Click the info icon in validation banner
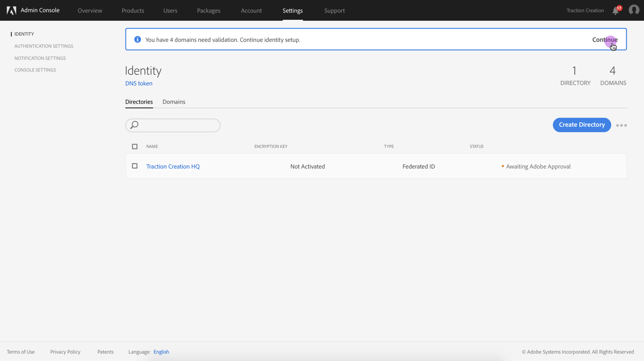This screenshot has width=644, height=361. (138, 39)
